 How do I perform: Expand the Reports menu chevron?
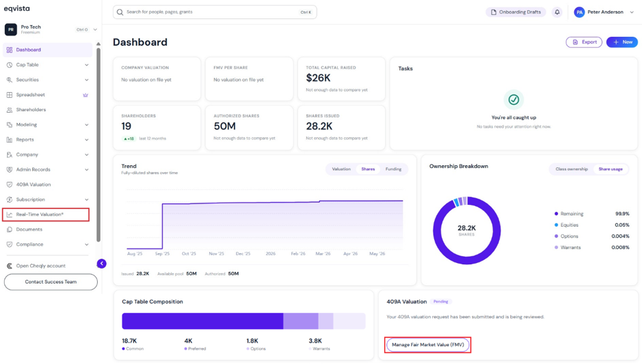[86, 139]
